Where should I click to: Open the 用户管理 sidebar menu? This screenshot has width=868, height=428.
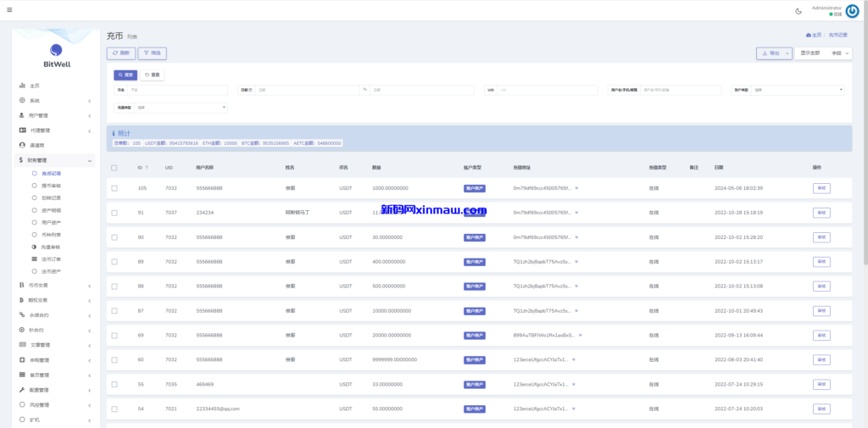(x=55, y=115)
